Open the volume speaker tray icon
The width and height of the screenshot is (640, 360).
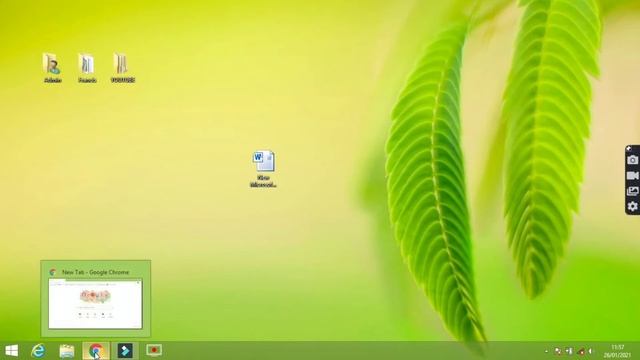(x=591, y=351)
